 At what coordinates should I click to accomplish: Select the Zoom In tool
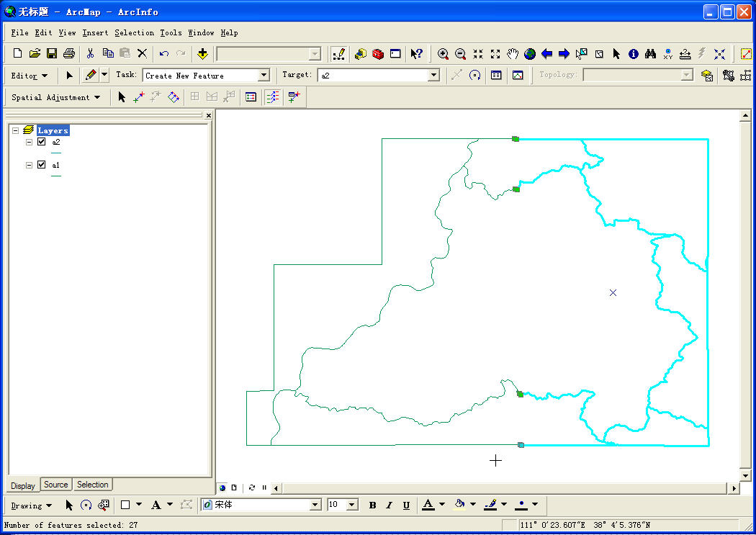point(443,54)
